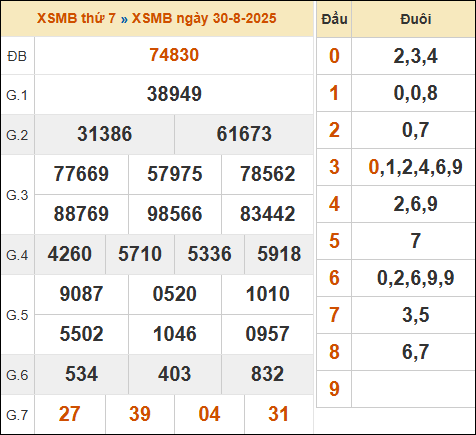Select G.2 number 31386
Image resolution: width=476 pixels, height=435 pixels.
(x=105, y=134)
